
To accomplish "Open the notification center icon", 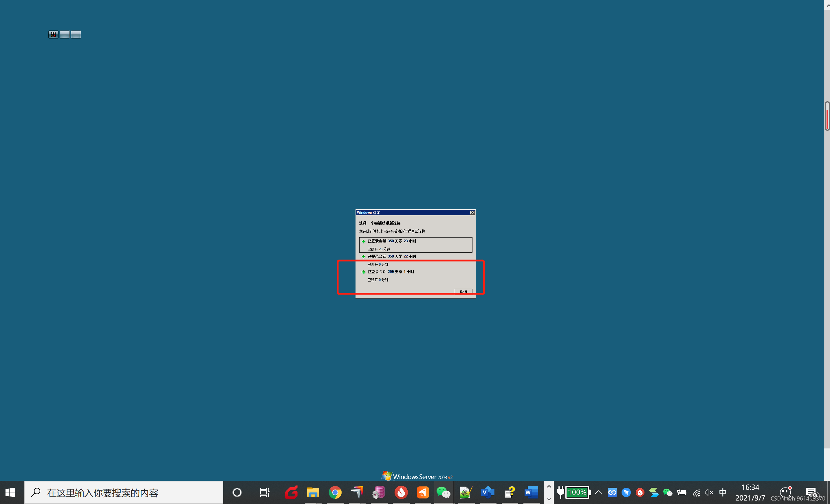I will coord(811,492).
